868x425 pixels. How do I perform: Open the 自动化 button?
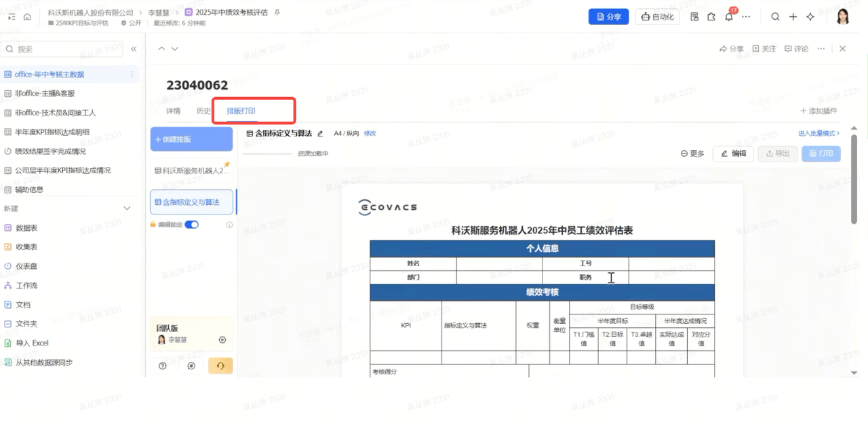click(657, 17)
